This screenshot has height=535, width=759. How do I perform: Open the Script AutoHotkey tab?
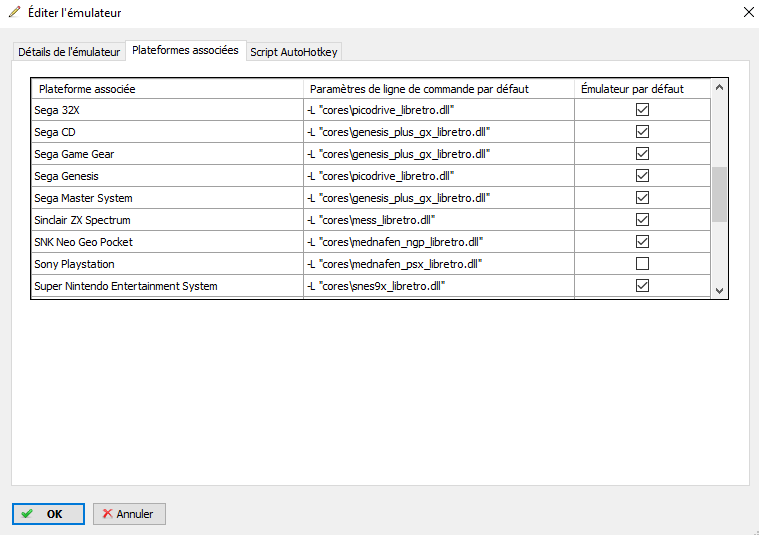pos(294,52)
